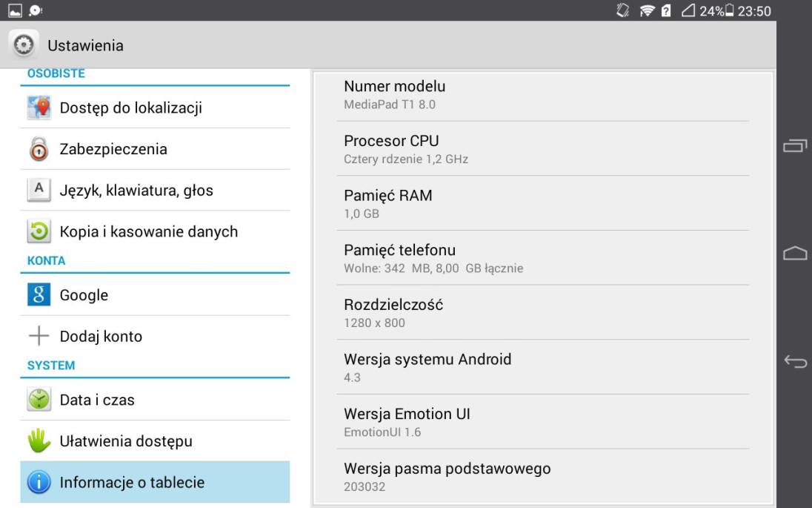This screenshot has height=508, width=812.
Task: Tap the 'EmotionUI 1.6' version value
Action: [x=382, y=432]
